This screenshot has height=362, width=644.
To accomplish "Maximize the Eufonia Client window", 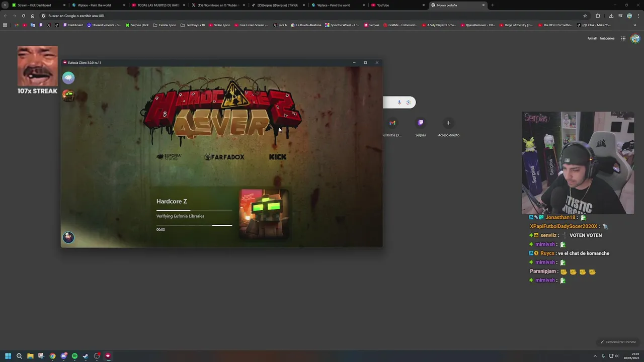I will [x=365, y=63].
